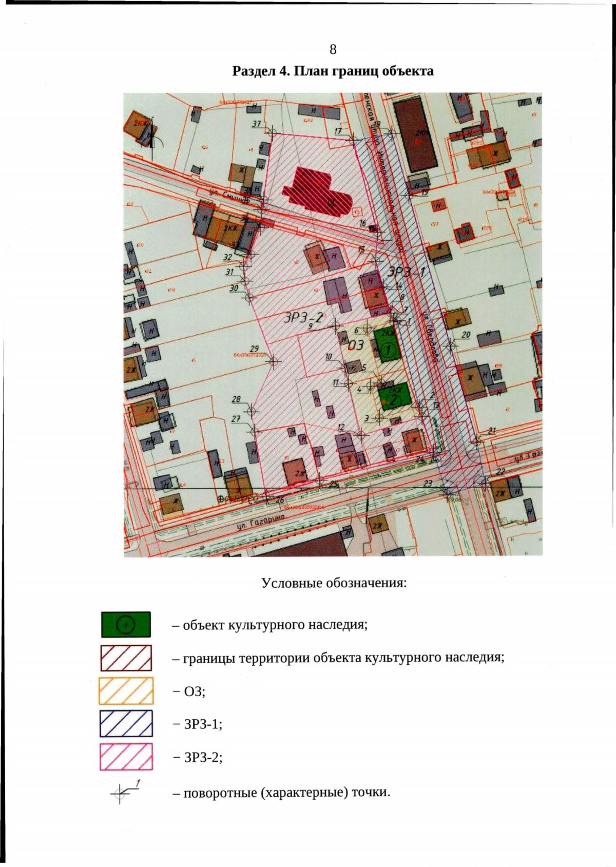Click the ОЗ zone label on the map
Screen dimensions: 616x867
tap(356, 344)
